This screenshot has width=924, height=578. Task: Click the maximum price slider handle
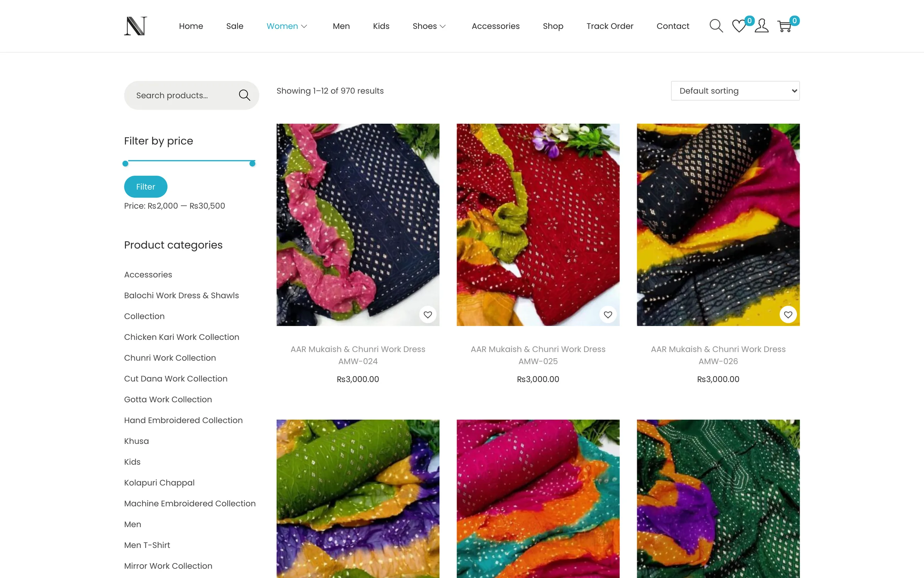pyautogui.click(x=252, y=164)
